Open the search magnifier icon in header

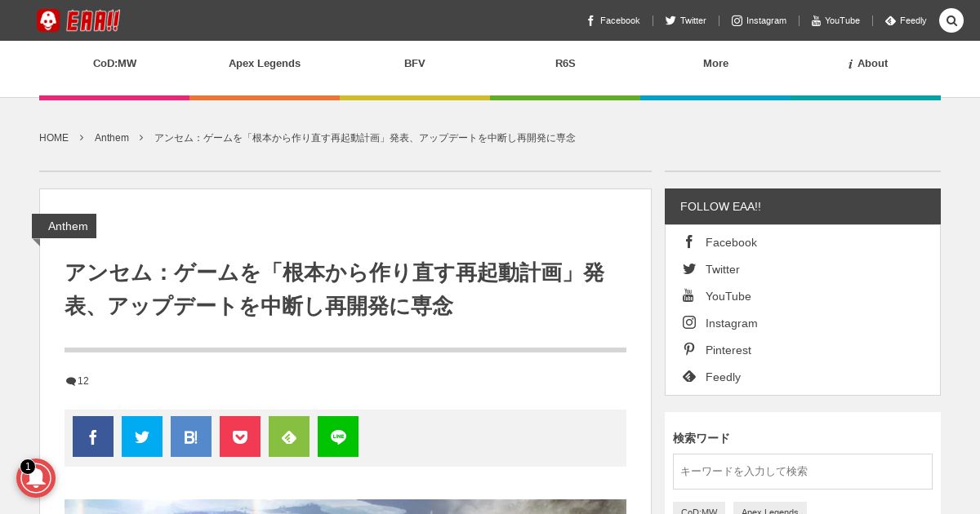(x=951, y=20)
